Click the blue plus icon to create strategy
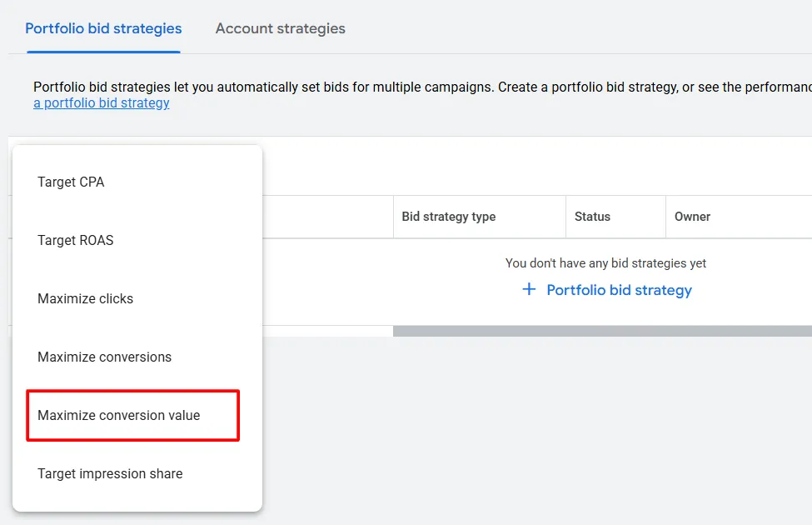This screenshot has height=525, width=812. click(x=529, y=290)
